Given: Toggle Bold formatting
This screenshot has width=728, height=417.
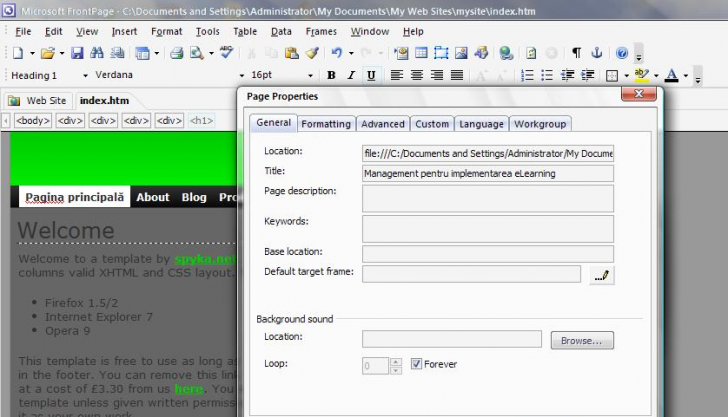Looking at the screenshot, I should coord(330,75).
